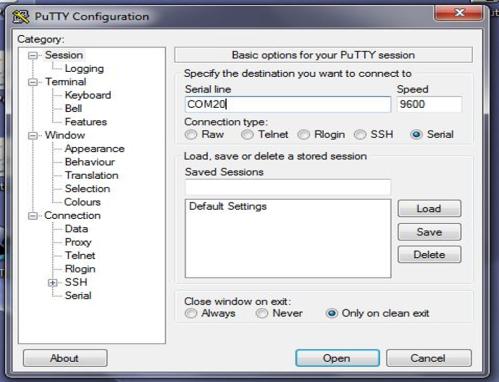The image size is (499, 382).
Task: Open Serial settings in category tree
Action: 78,295
